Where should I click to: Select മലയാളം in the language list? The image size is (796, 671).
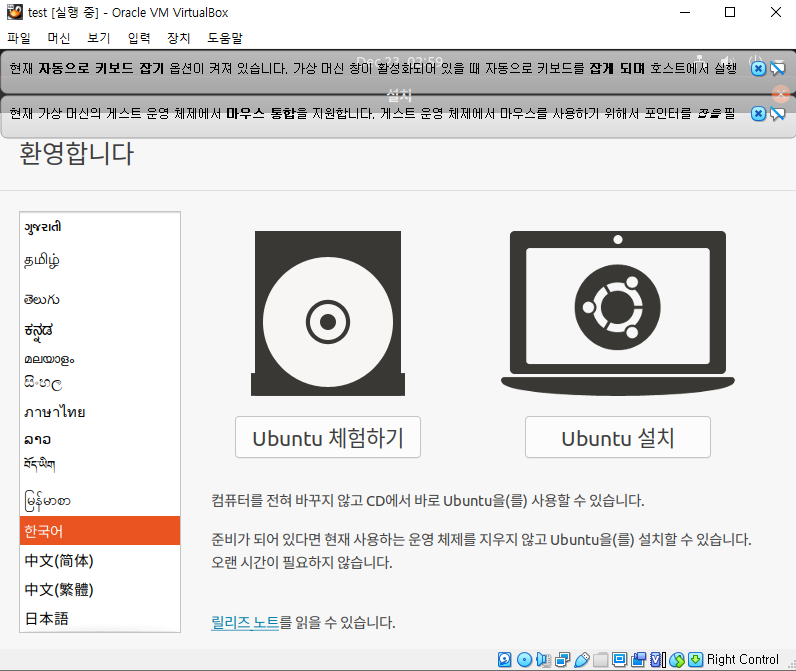pyautogui.click(x=100, y=359)
